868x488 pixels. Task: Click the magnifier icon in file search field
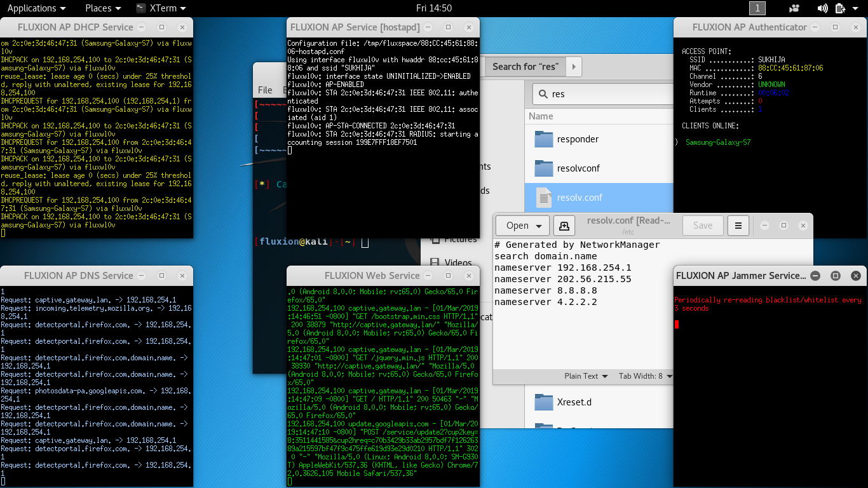point(543,94)
